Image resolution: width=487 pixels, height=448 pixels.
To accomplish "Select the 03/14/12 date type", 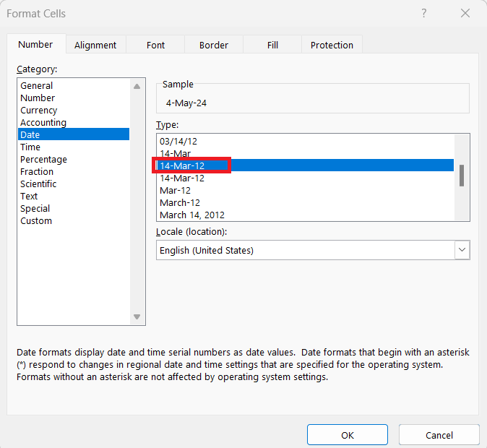I will [306, 142].
